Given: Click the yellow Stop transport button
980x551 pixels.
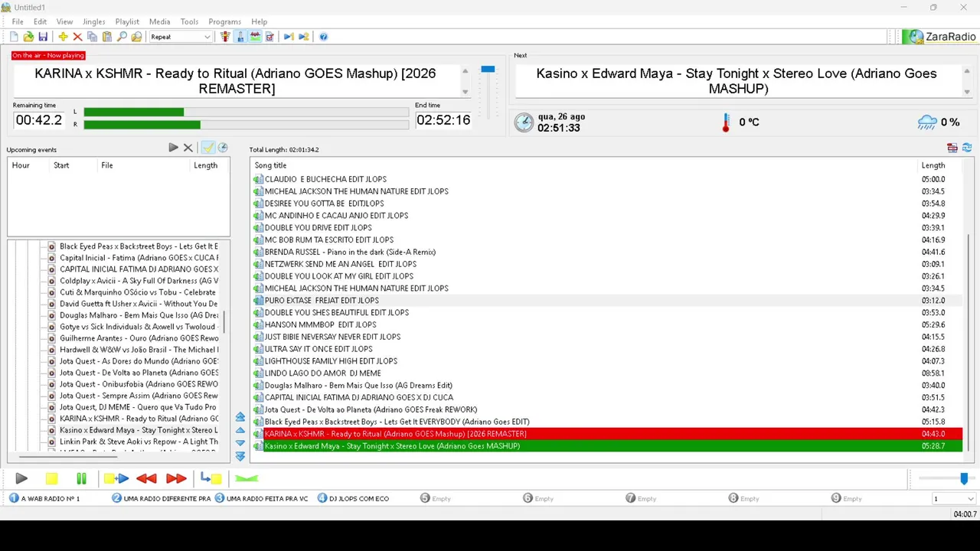Looking at the screenshot, I should coord(51,479).
